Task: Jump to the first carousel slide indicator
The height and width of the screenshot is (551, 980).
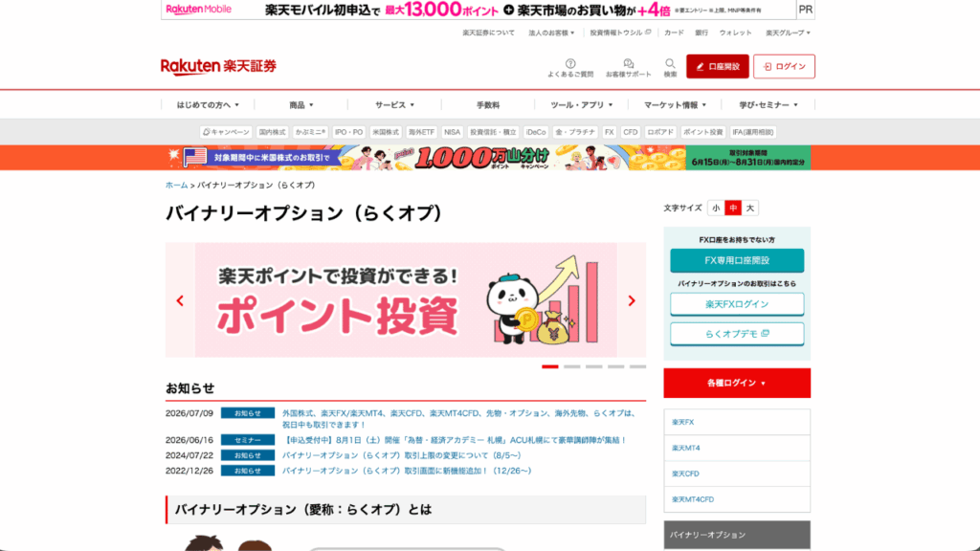Action: click(x=550, y=366)
